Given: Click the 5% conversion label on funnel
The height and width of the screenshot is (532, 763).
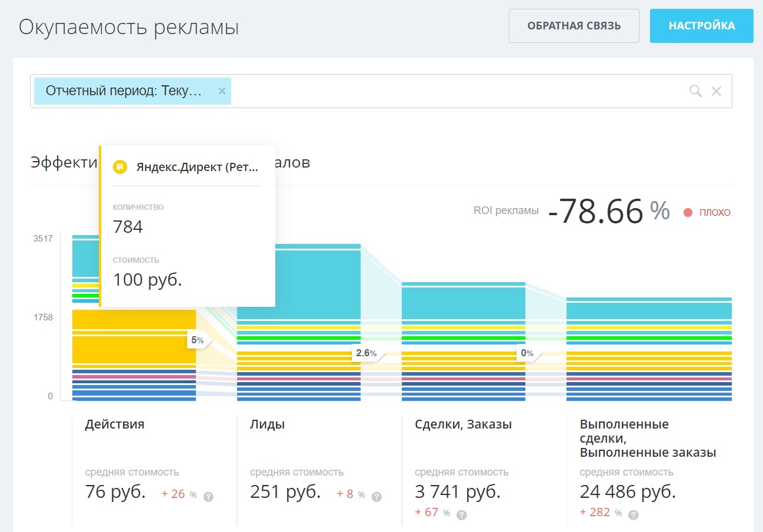Looking at the screenshot, I should [197, 340].
